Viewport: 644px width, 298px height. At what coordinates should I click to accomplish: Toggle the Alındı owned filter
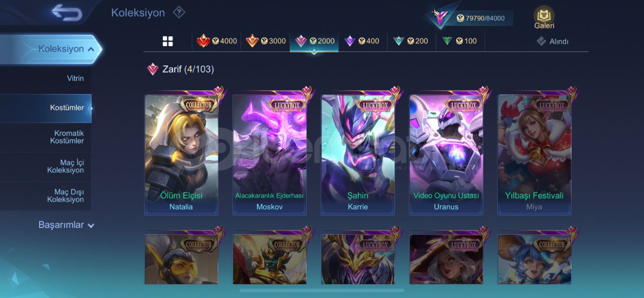[553, 41]
